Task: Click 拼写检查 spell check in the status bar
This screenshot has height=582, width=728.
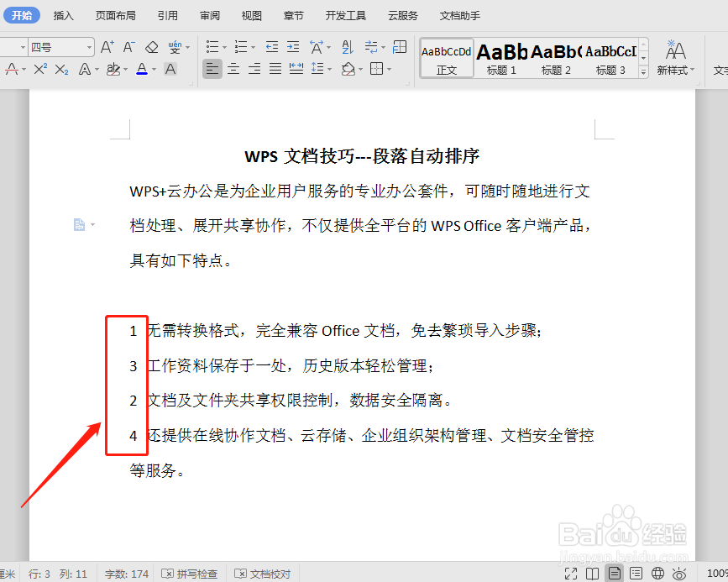Action: (x=190, y=574)
